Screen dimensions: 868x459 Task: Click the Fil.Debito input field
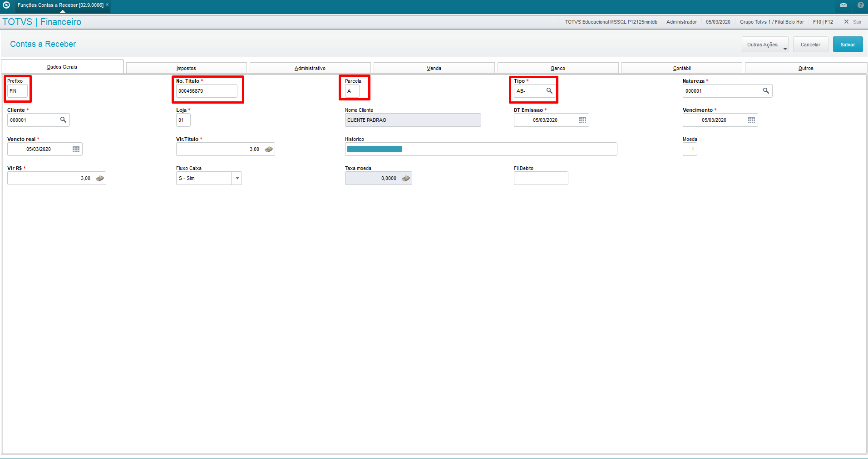point(541,178)
